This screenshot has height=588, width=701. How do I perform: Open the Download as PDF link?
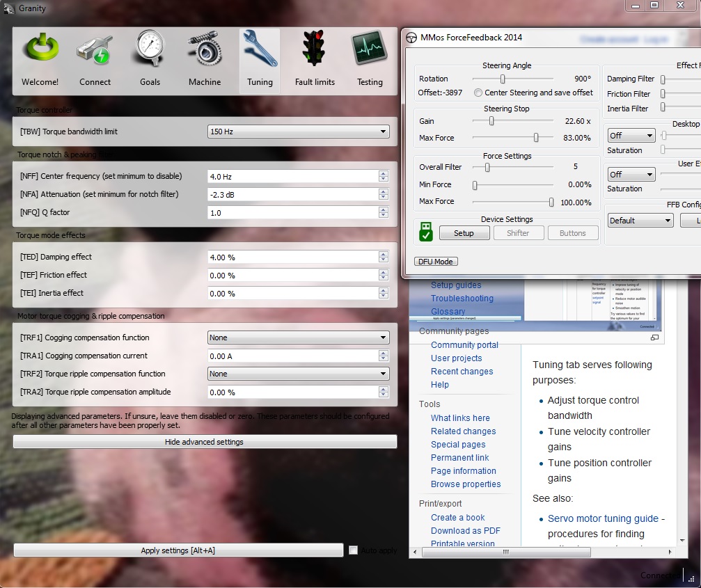click(x=466, y=531)
